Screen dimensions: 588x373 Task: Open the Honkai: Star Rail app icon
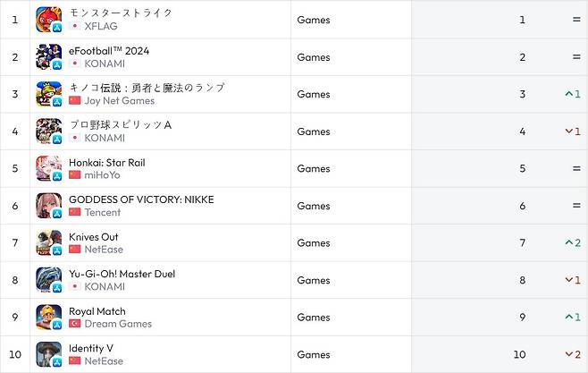tap(48, 168)
